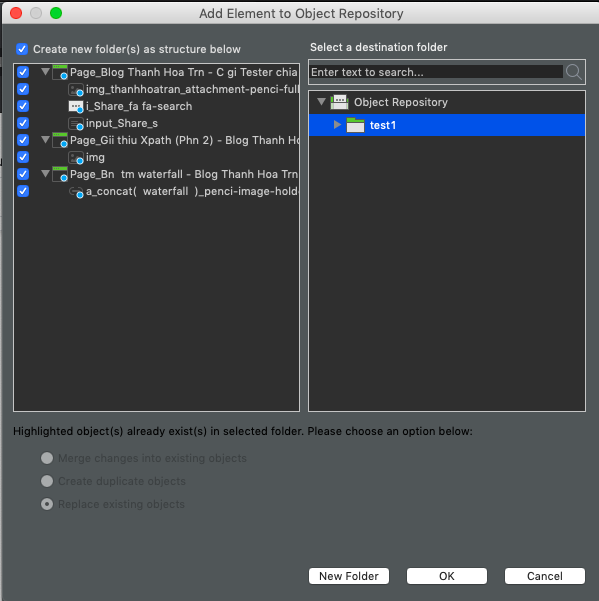This screenshot has height=601, width=599.
Task: Click the Page_Bn tm waterfall page icon
Action: tap(60, 174)
